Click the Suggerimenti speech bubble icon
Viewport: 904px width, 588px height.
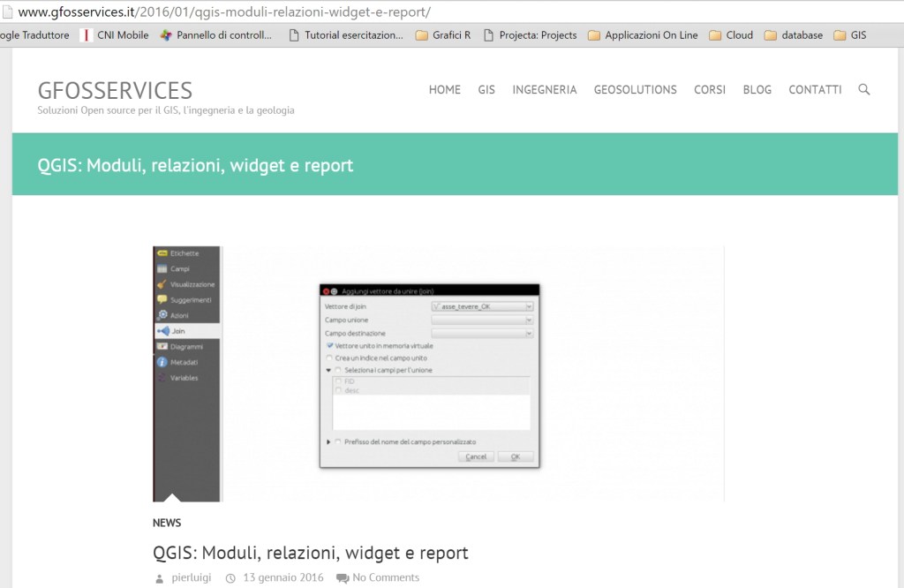pos(162,300)
